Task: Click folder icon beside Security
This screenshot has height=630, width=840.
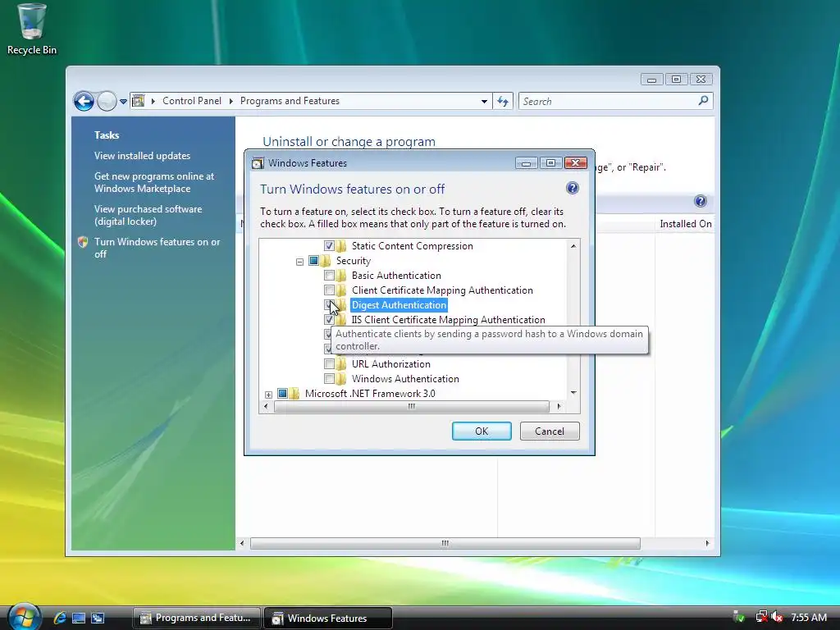Action: click(x=326, y=261)
